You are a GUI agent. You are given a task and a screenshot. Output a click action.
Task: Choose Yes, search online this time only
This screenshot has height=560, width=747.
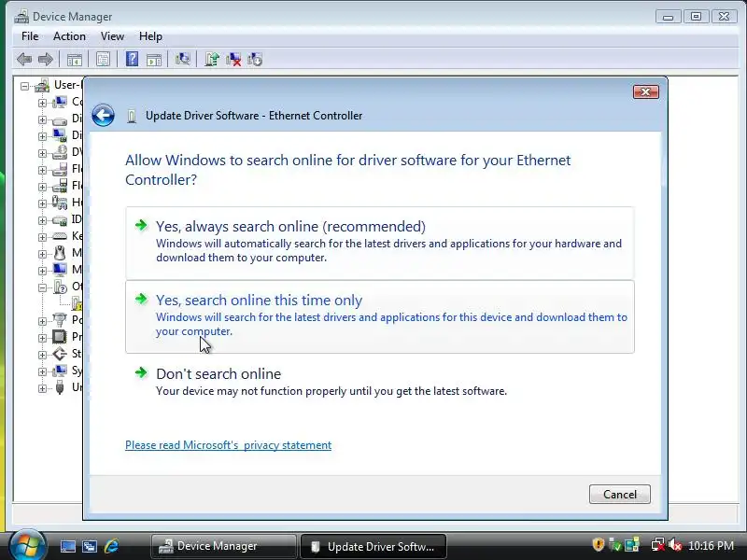[380, 316]
